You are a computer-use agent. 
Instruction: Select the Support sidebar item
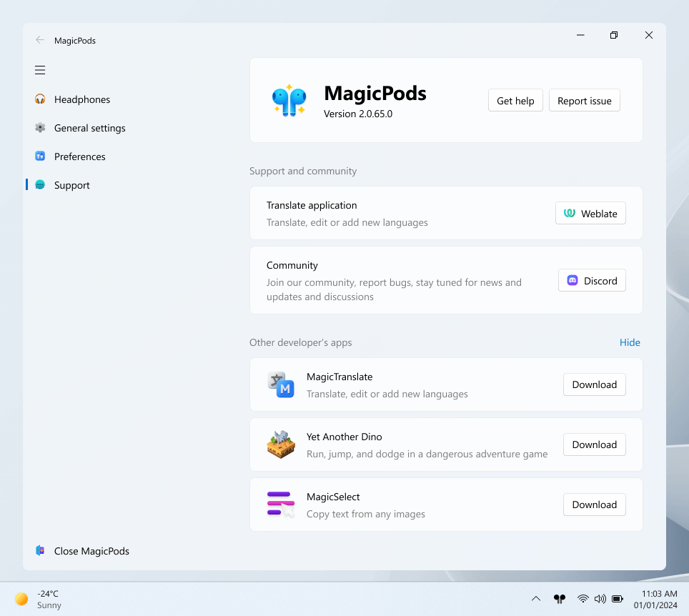71,185
